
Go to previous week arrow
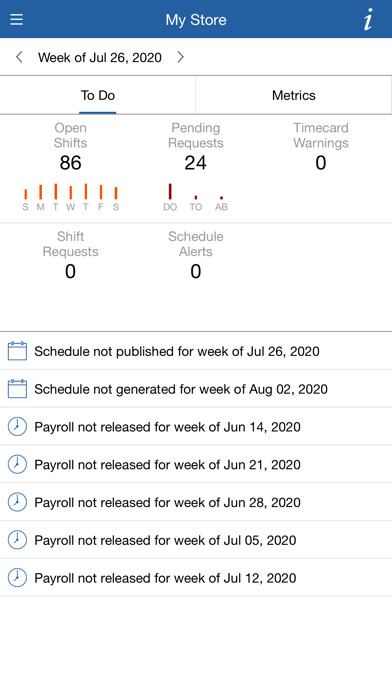tap(19, 57)
